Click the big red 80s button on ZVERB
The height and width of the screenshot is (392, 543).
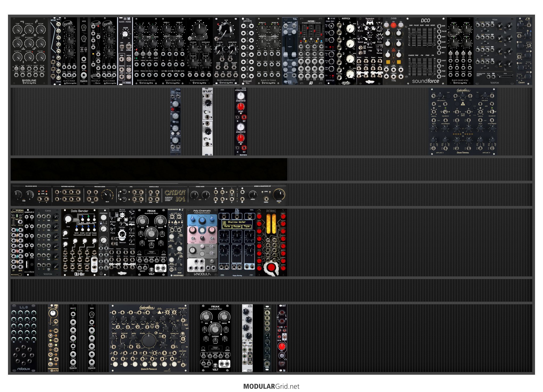(x=393, y=26)
